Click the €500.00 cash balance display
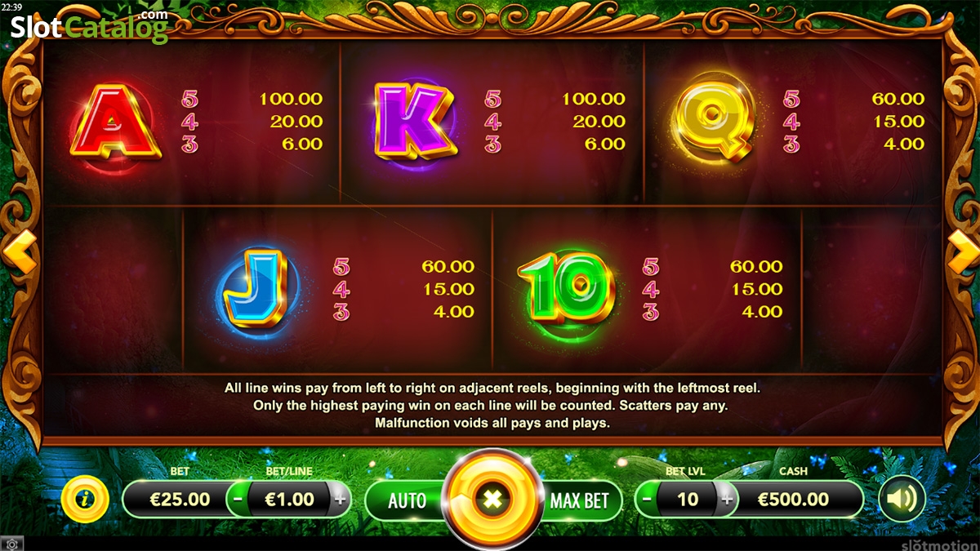 pyautogui.click(x=794, y=499)
